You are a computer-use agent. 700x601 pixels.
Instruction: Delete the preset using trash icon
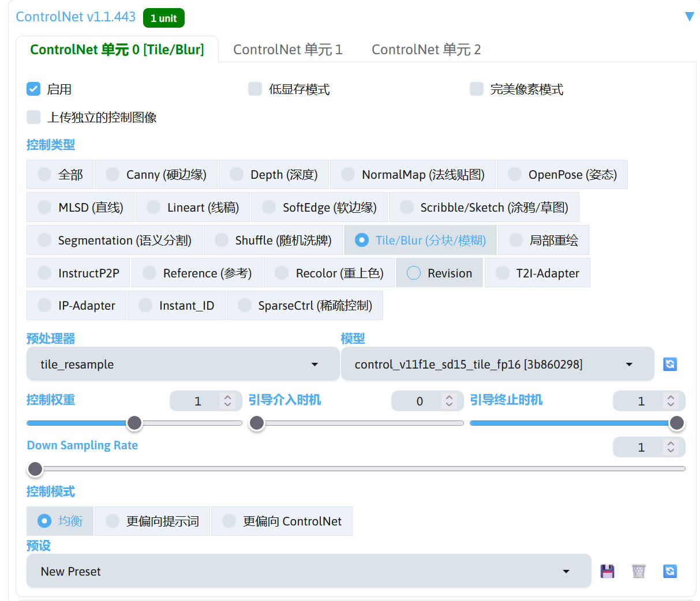638,571
